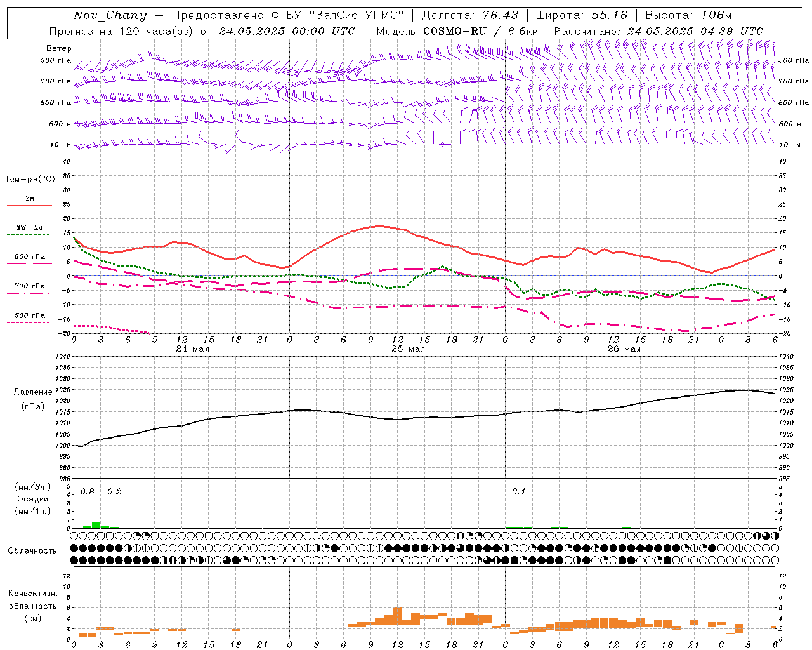
Task: Select the Облачность cloud rows label
Action: pyautogui.click(x=32, y=551)
